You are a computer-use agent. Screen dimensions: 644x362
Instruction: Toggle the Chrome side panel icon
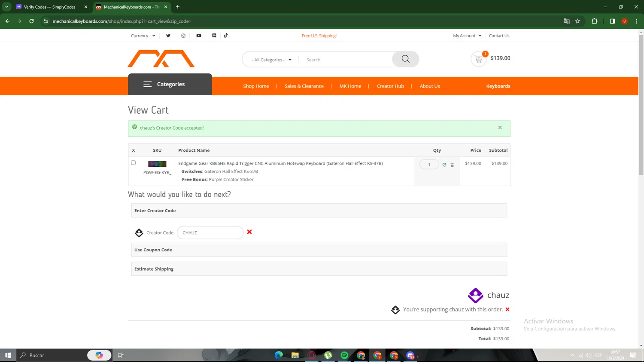pos(612,21)
